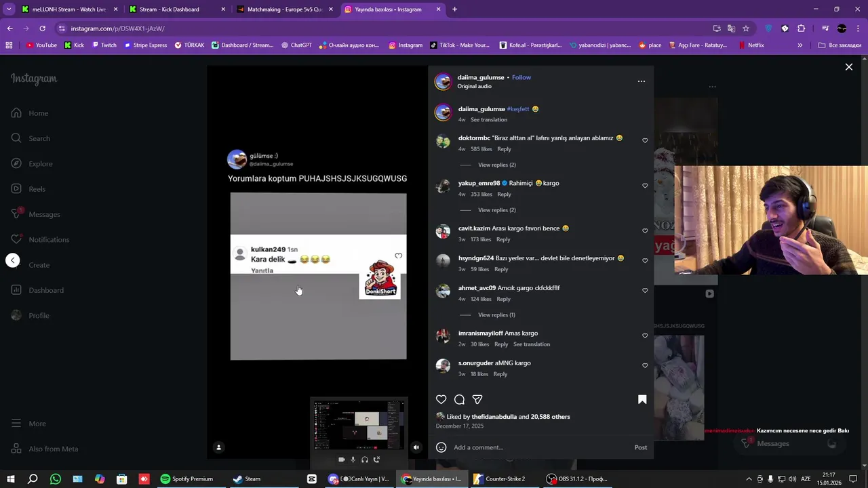Click See translation under caption
This screenshot has height=488, width=868.
pos(489,120)
